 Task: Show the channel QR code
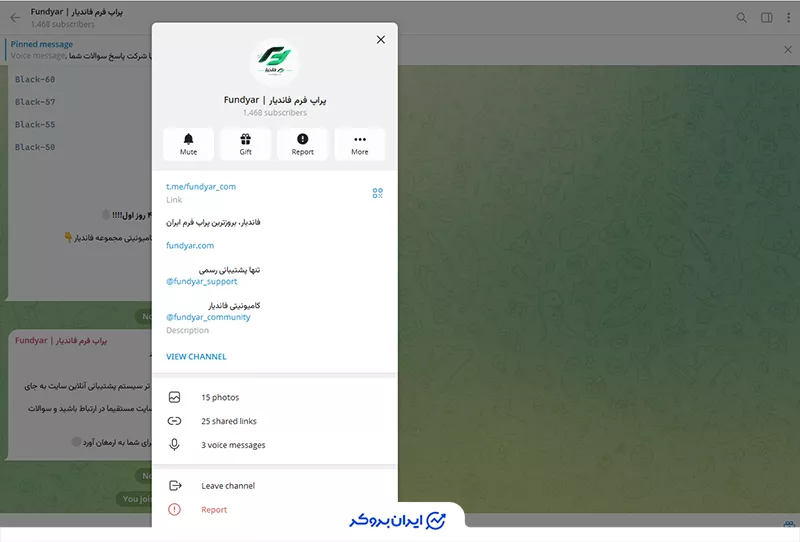click(378, 193)
